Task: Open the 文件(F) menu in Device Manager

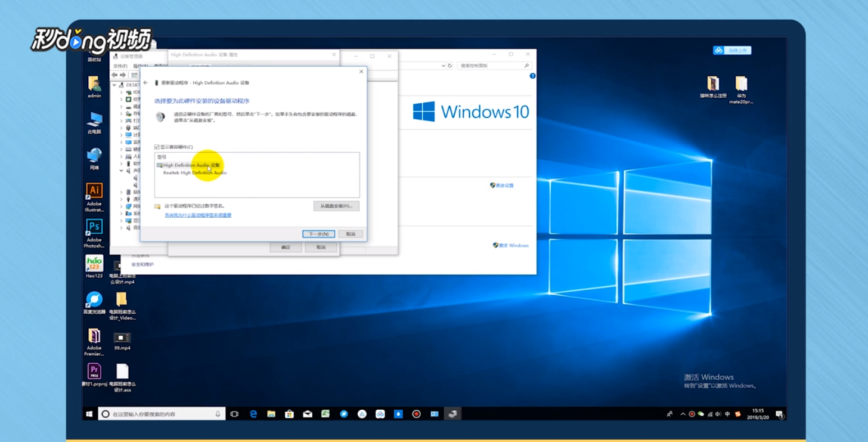Action: pos(120,66)
